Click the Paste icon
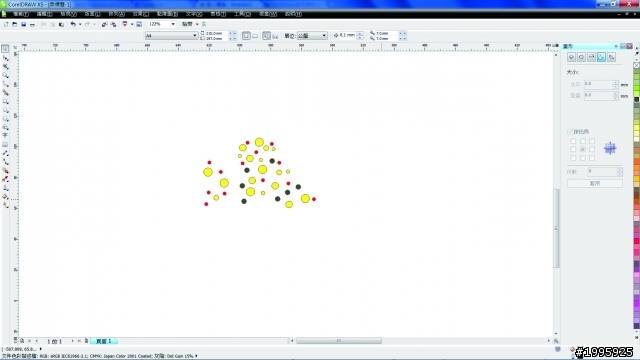 pyautogui.click(x=62, y=24)
